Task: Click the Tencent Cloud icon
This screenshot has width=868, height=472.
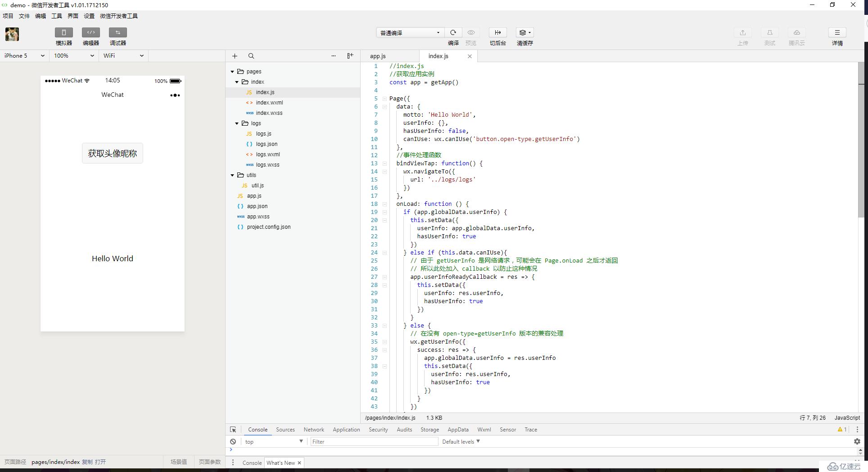Action: tap(797, 32)
